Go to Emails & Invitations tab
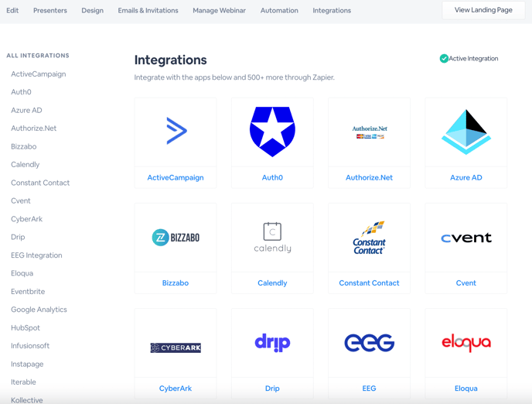 click(148, 11)
